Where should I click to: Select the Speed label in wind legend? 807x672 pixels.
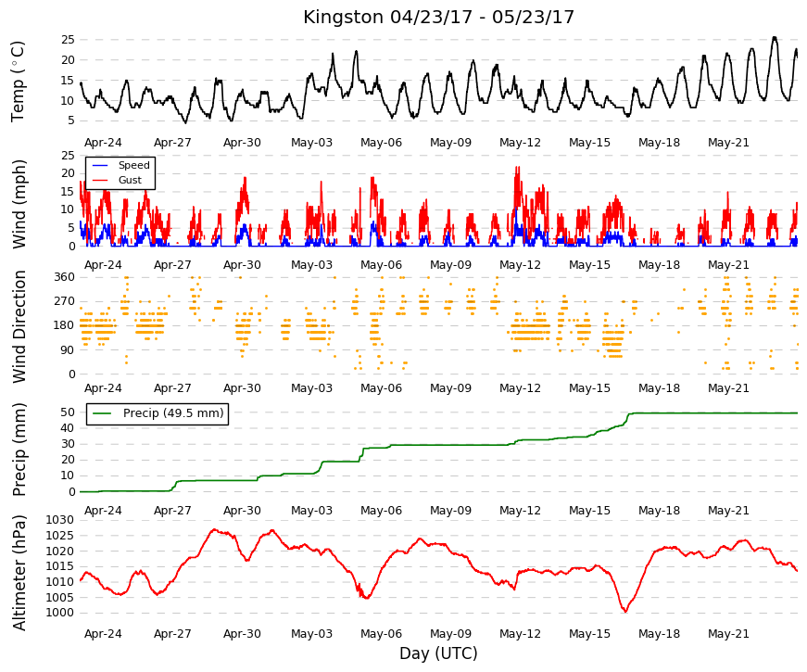[x=133, y=165]
